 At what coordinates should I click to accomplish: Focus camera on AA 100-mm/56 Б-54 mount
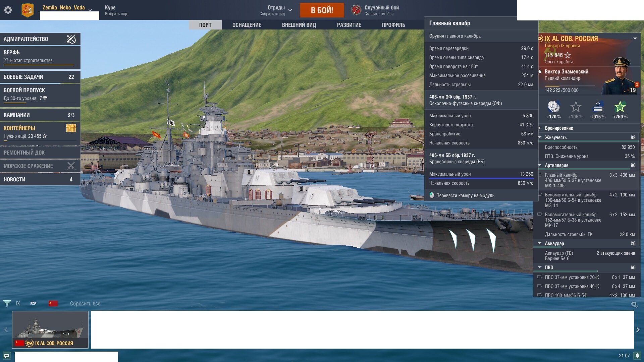coord(540,295)
